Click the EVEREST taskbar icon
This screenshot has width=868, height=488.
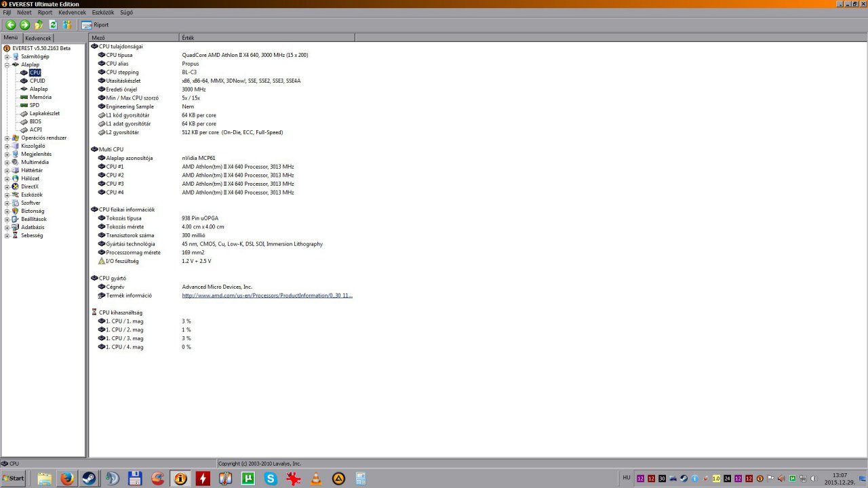(180, 479)
